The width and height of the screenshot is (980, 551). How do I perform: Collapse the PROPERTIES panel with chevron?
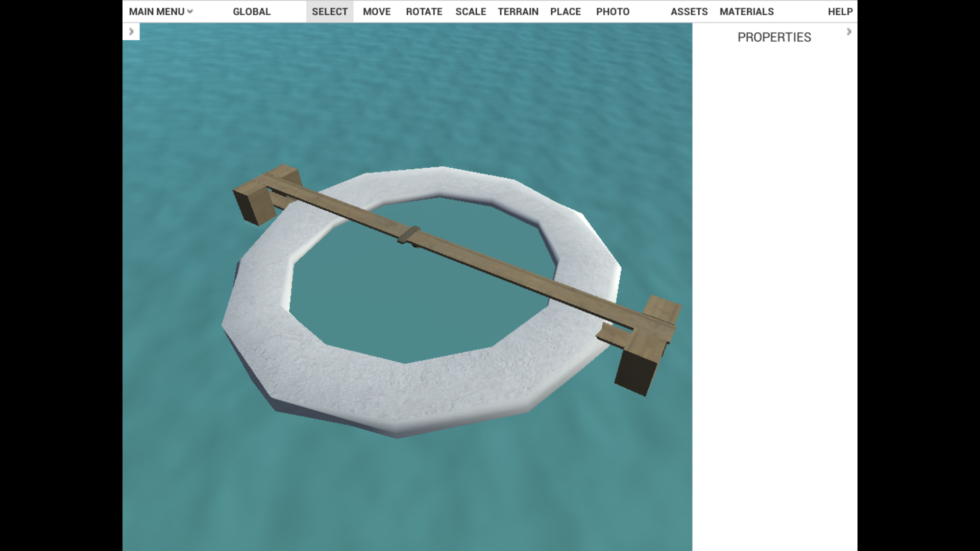[x=849, y=32]
